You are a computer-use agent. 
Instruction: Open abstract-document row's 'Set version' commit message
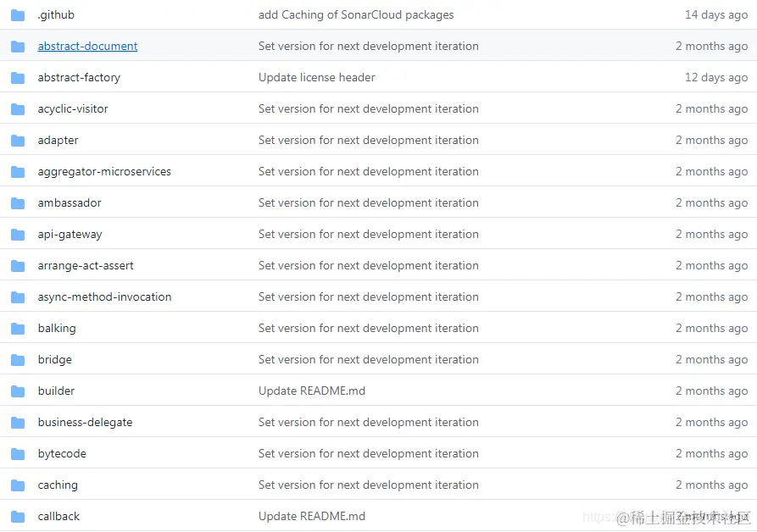coord(369,47)
